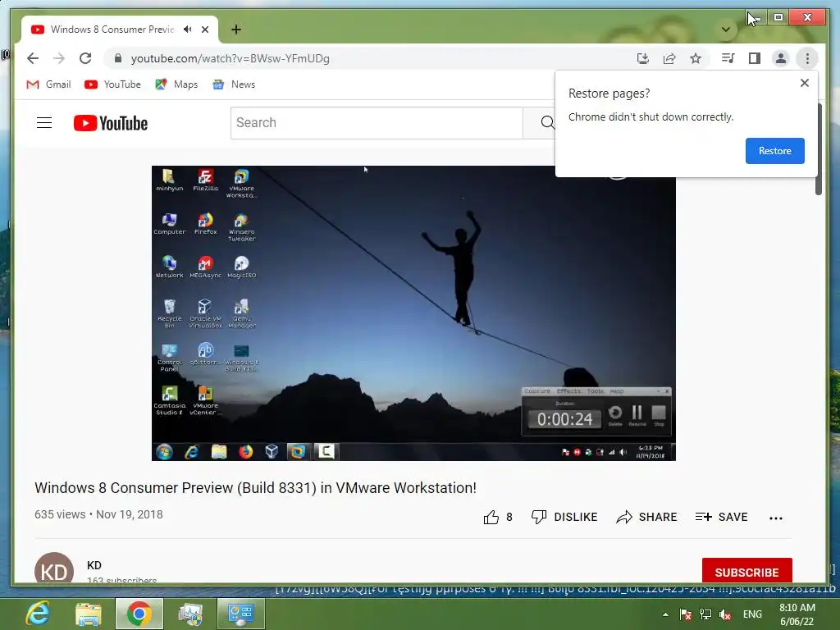Screen dimensions: 840x630
Task: Mute the tab via speaker icon
Action: [188, 30]
